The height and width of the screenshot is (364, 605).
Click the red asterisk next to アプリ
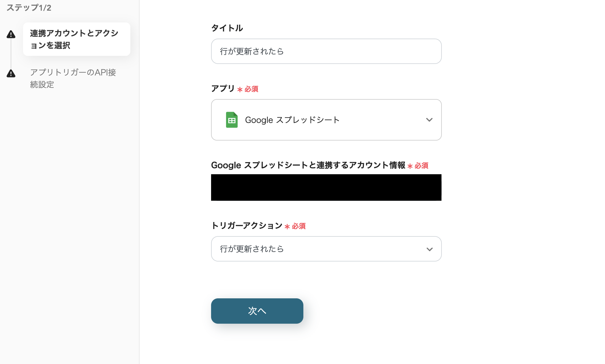tap(239, 89)
